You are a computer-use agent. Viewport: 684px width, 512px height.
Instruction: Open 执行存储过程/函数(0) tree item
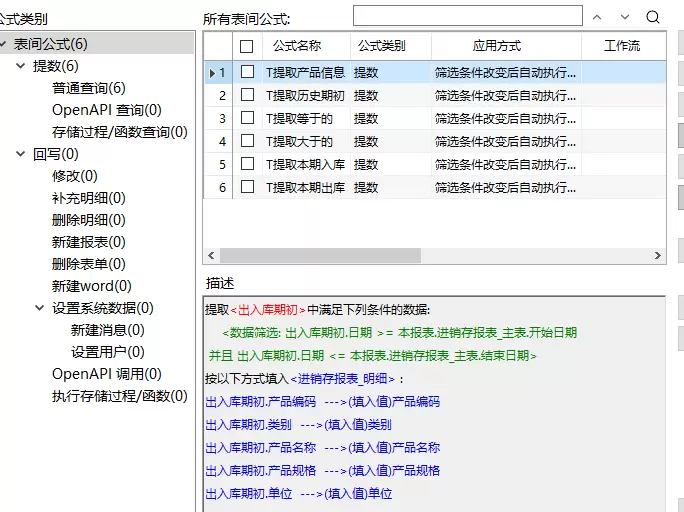pyautogui.click(x=119, y=396)
